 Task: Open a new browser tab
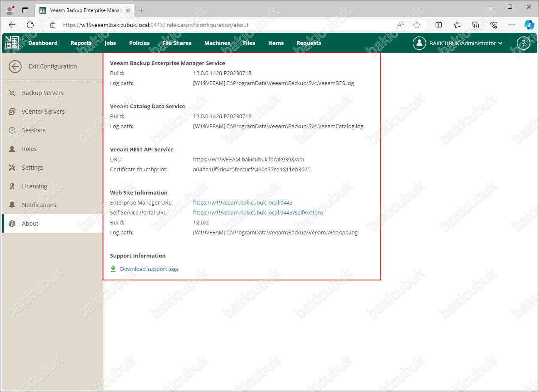[x=142, y=10]
